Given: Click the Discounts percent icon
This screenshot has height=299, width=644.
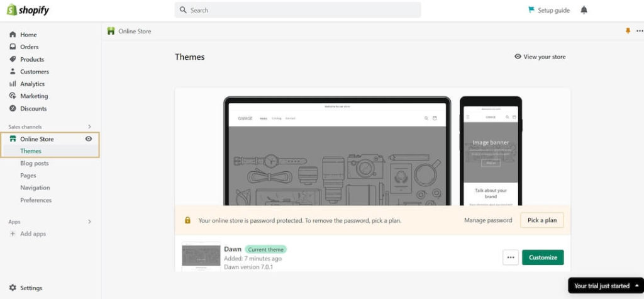Looking at the screenshot, I should click(13, 108).
